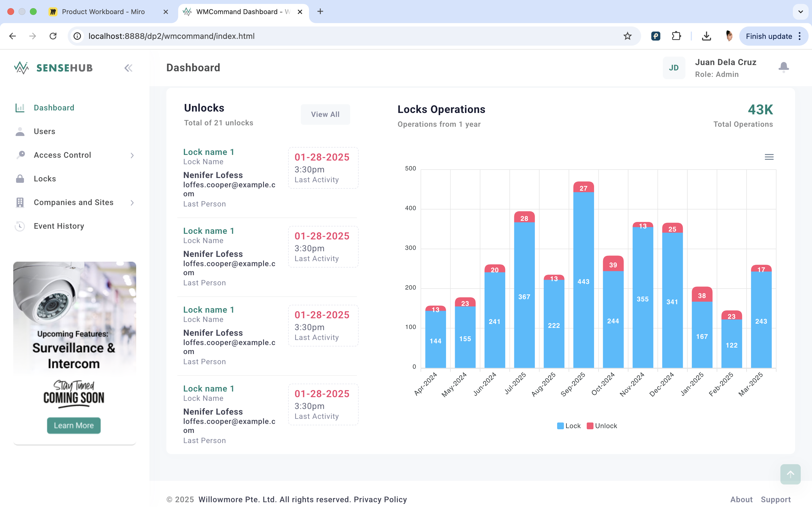Click the notification bell icon

pyautogui.click(x=784, y=67)
